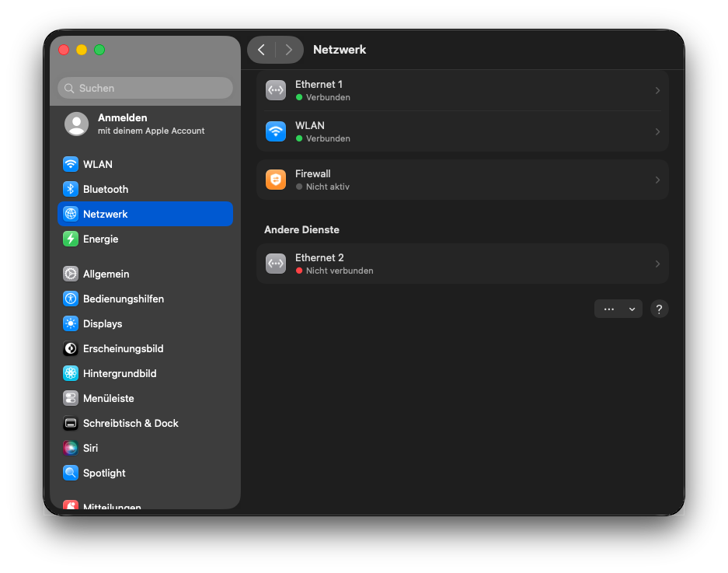This screenshot has height=573, width=728.
Task: Click the Ethernet 1 service icon
Action: point(276,90)
